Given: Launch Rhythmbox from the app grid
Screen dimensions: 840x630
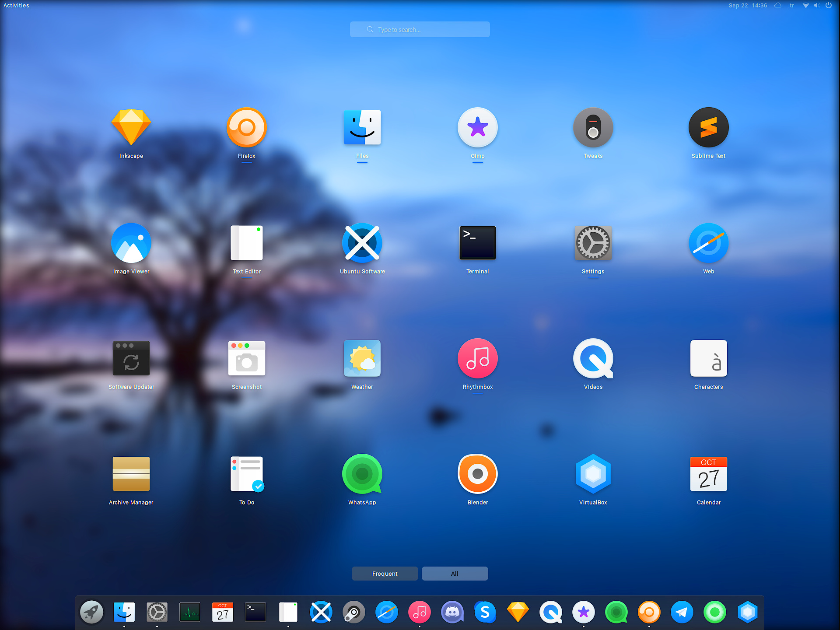Looking at the screenshot, I should point(478,358).
